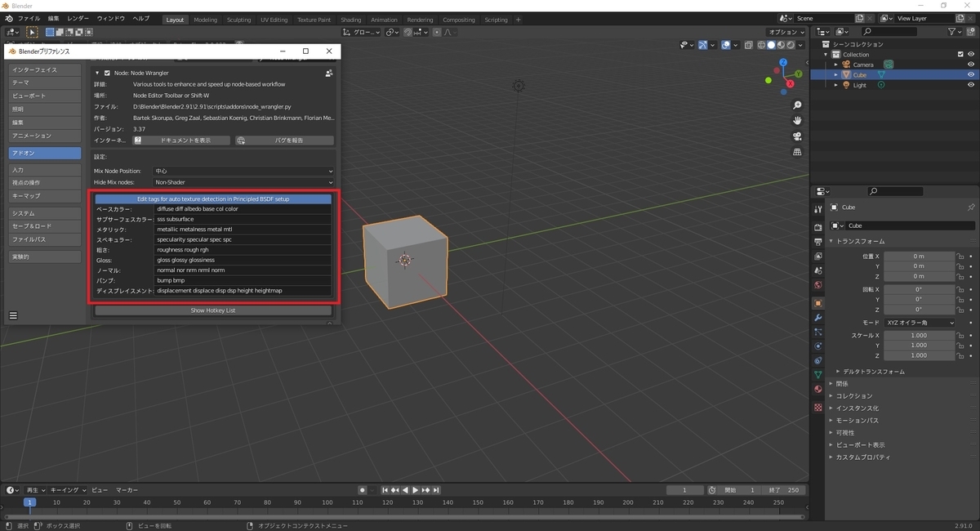Disable the Node Wrangler addon checkbox
Screen dimensions: 980x531
point(107,73)
